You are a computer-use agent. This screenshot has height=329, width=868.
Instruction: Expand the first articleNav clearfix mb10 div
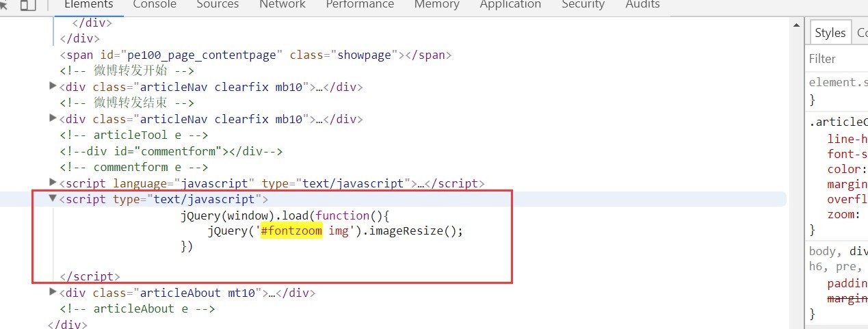53,86
